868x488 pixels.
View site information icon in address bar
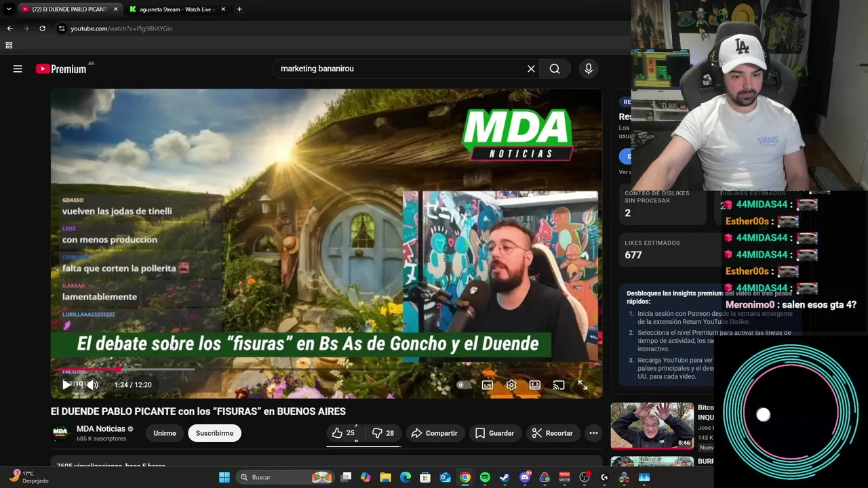pyautogui.click(x=62, y=28)
